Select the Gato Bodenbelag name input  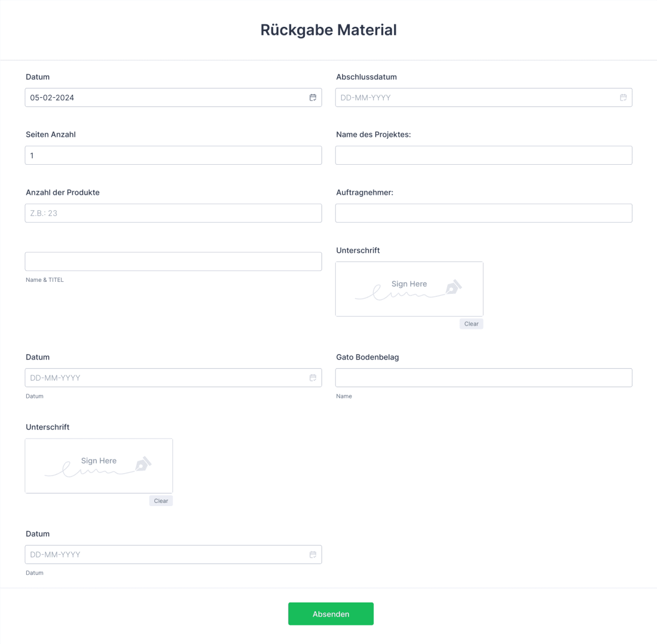click(x=483, y=378)
